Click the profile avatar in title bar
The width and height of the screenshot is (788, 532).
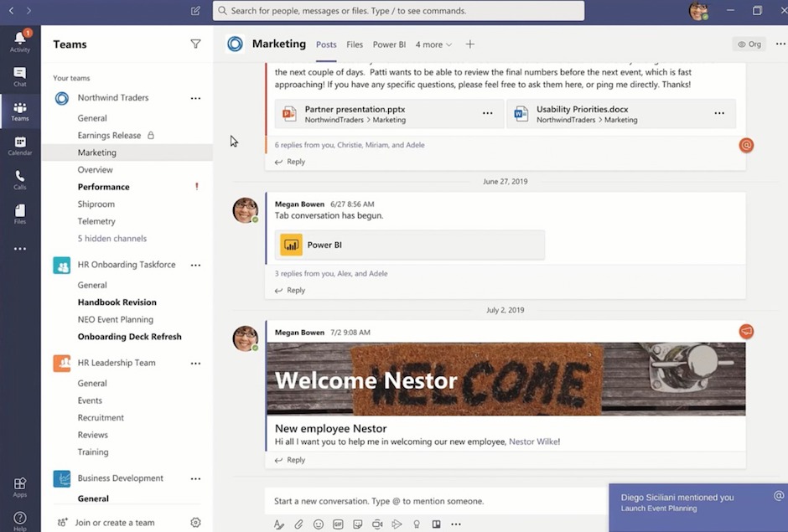698,11
